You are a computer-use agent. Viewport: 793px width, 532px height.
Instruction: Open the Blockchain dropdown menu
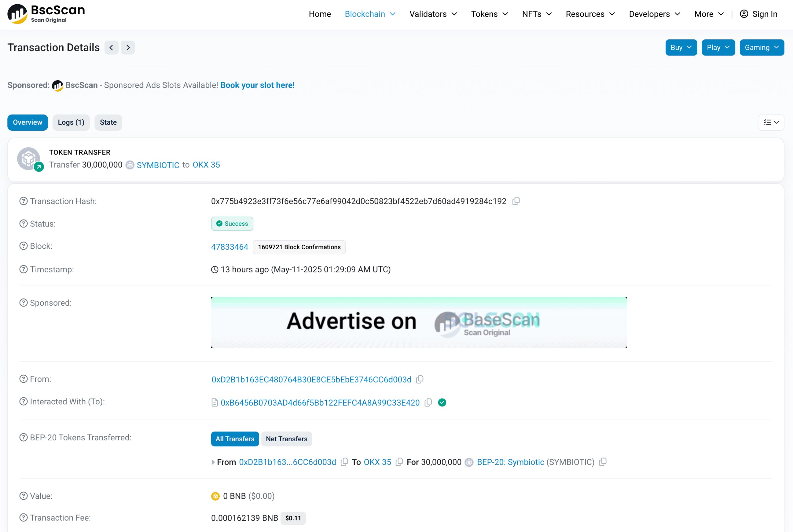pyautogui.click(x=370, y=14)
